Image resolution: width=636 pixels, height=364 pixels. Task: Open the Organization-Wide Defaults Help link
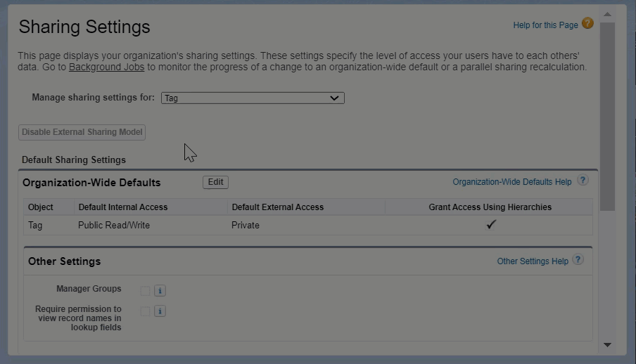pyautogui.click(x=511, y=182)
